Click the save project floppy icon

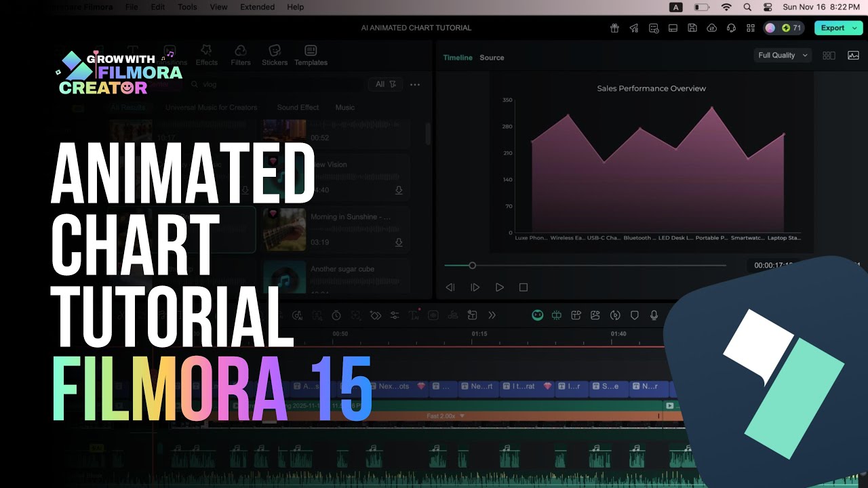(x=692, y=28)
